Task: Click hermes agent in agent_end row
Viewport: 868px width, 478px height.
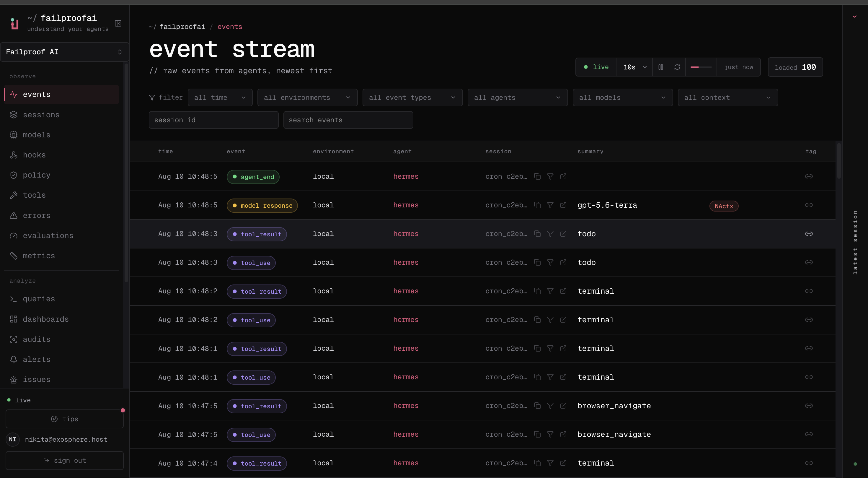Action: tap(406, 176)
